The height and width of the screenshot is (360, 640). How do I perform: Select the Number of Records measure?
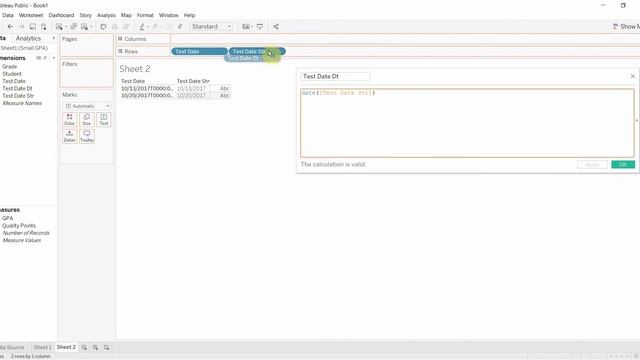26,233
